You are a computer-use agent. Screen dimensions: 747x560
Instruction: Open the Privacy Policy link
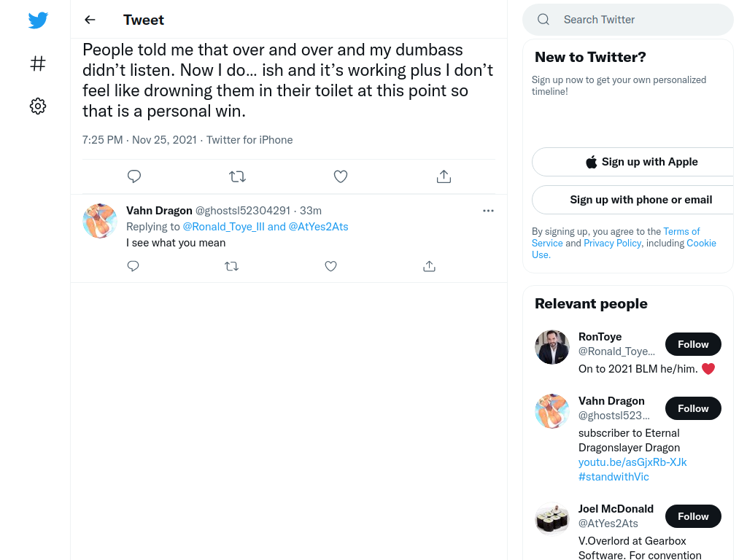click(x=612, y=243)
